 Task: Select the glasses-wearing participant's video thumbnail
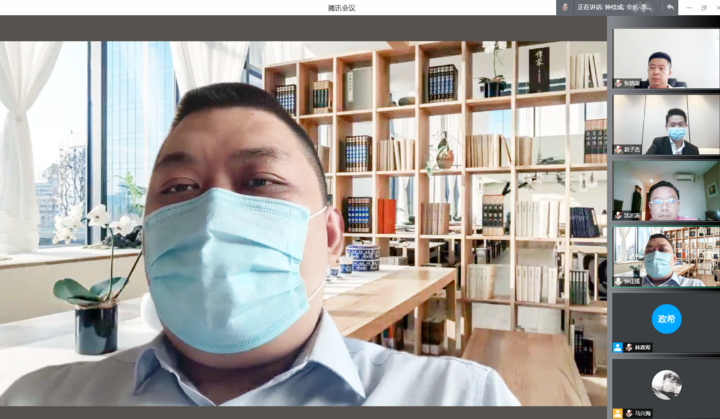[665, 188]
